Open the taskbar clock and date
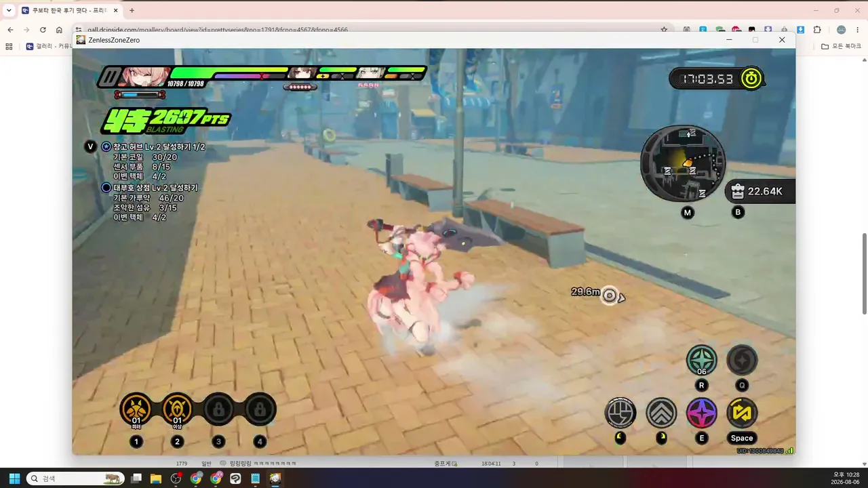The width and height of the screenshot is (868, 488). 844,479
